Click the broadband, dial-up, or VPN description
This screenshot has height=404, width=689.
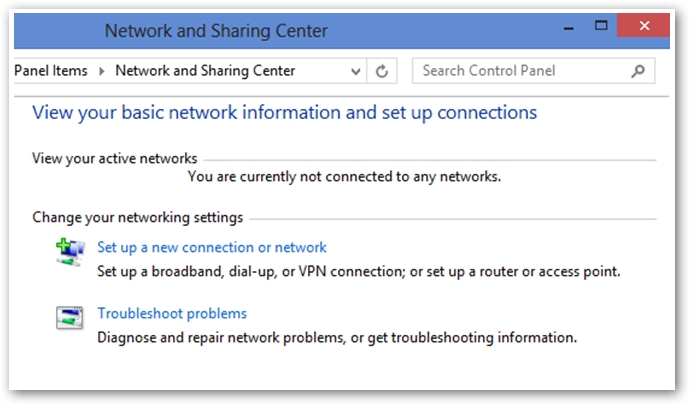click(x=359, y=272)
